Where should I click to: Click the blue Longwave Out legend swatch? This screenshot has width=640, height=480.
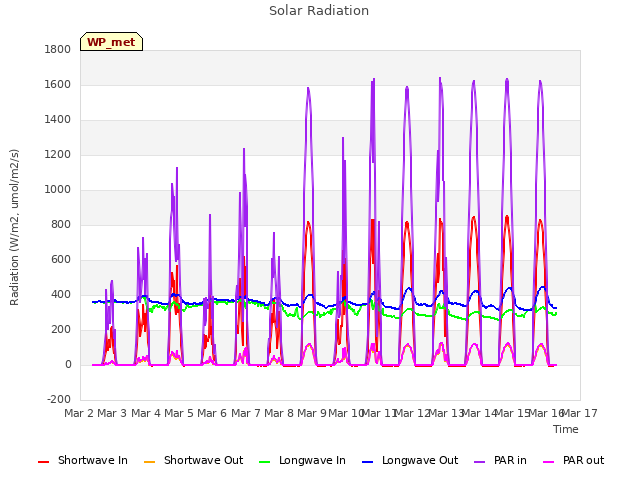368,462
